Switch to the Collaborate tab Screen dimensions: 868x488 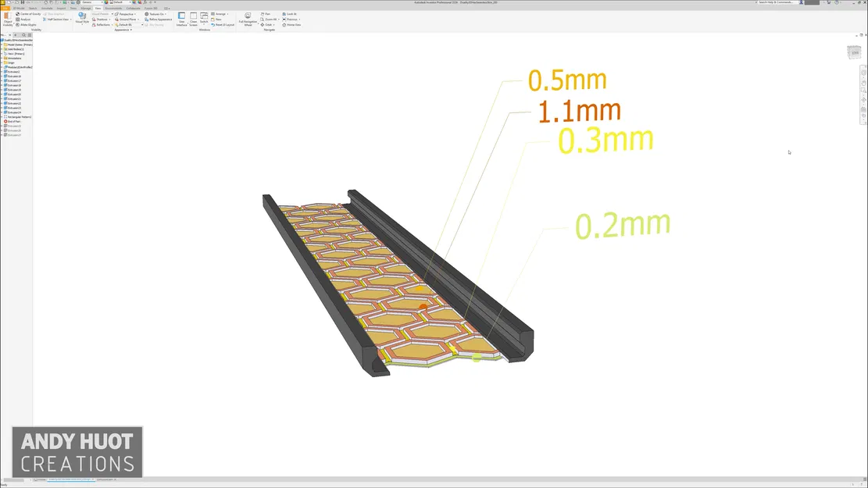(x=134, y=9)
